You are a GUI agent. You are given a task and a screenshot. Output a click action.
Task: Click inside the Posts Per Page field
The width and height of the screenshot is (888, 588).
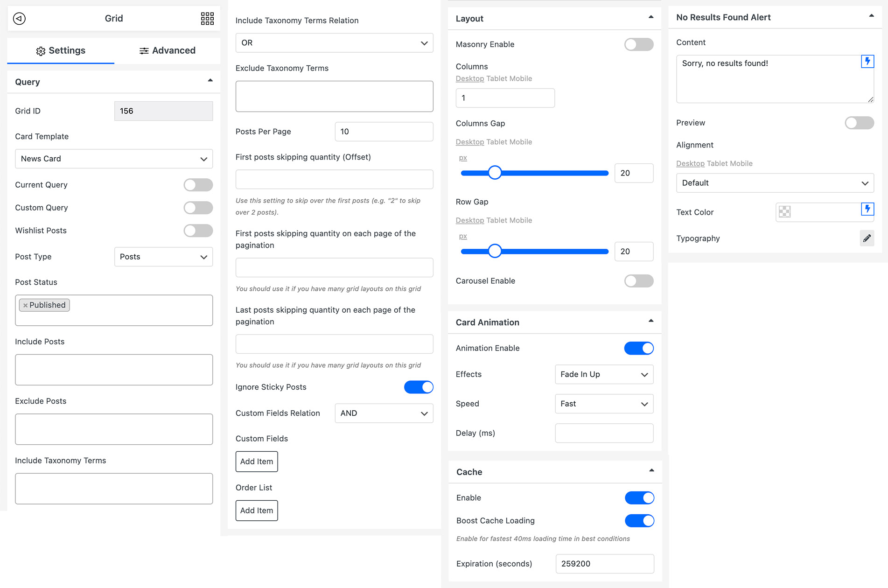(384, 131)
